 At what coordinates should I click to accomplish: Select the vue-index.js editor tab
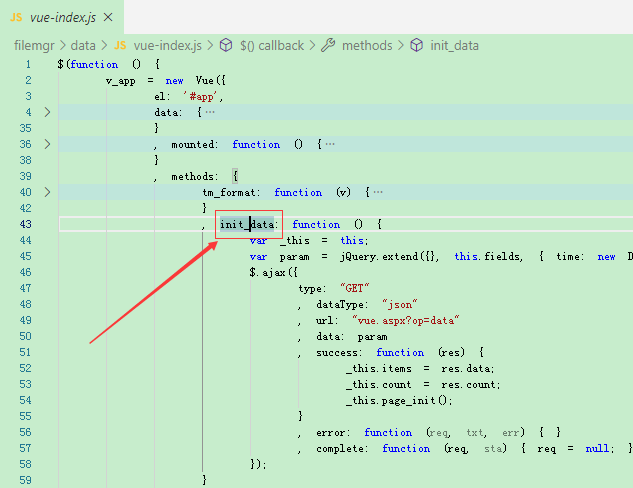pyautogui.click(x=62, y=17)
